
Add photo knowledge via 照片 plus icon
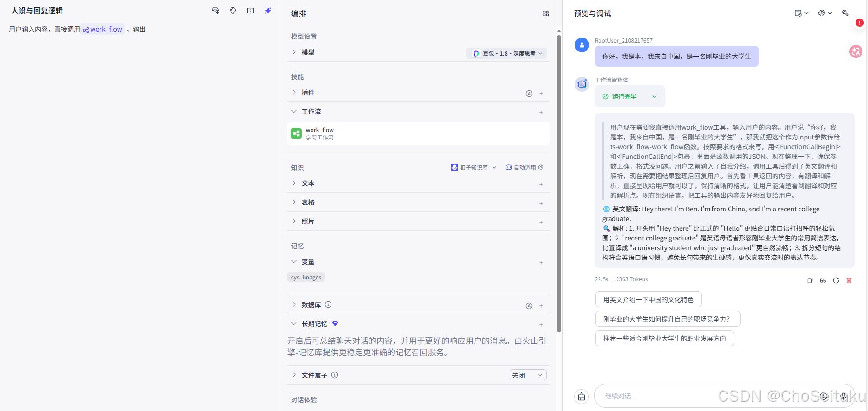pos(541,222)
